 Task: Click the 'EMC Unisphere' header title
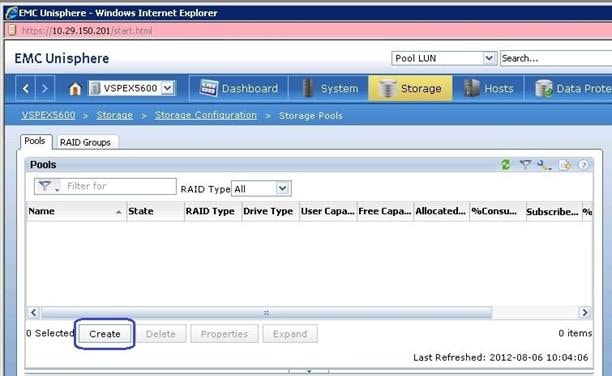click(x=62, y=59)
